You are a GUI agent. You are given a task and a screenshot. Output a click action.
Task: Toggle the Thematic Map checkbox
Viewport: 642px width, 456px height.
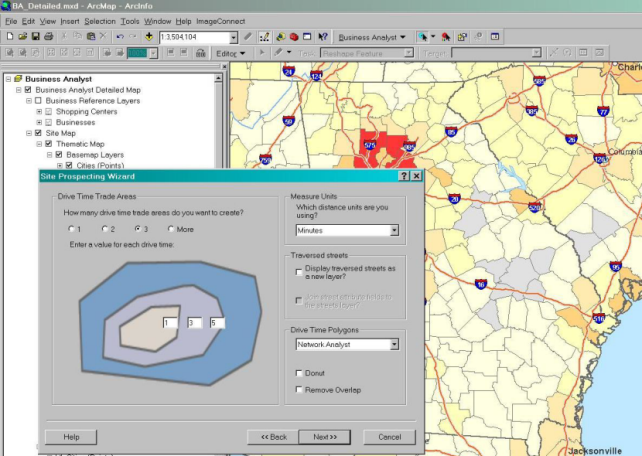(49, 144)
